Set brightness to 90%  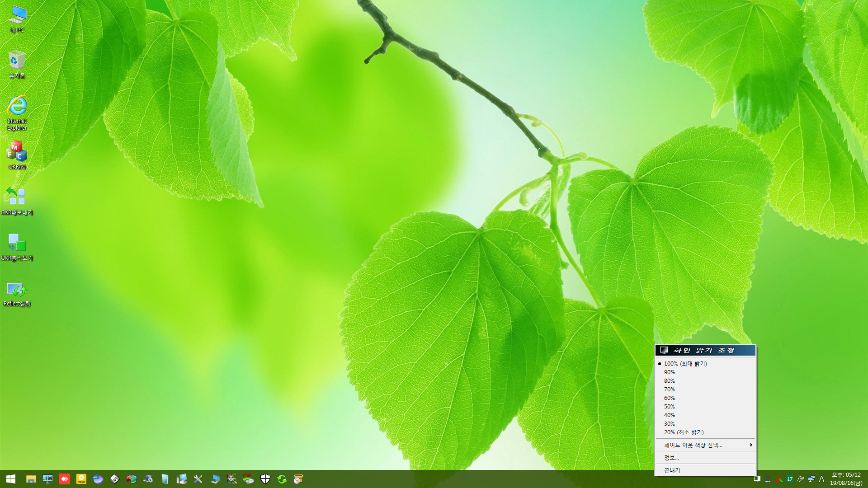[x=705, y=372]
